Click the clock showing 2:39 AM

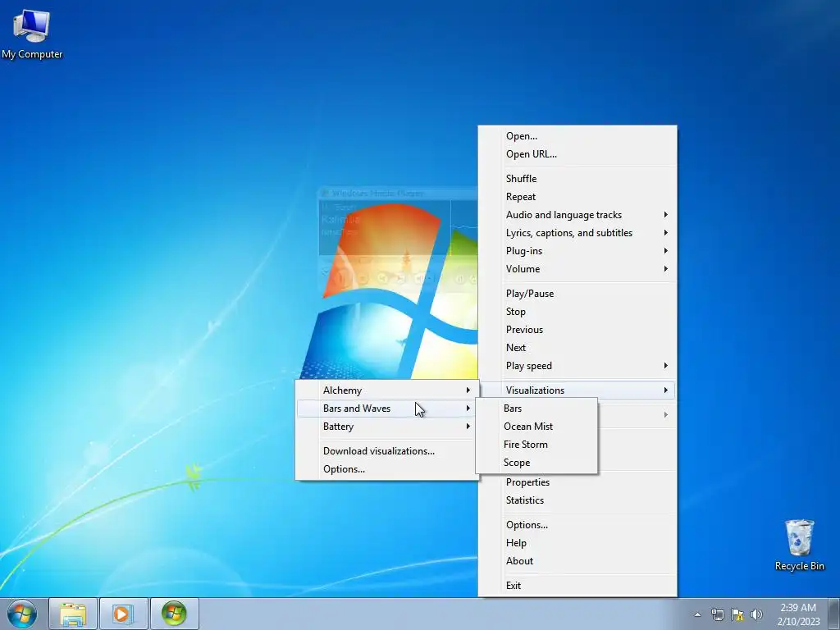[x=798, y=614]
